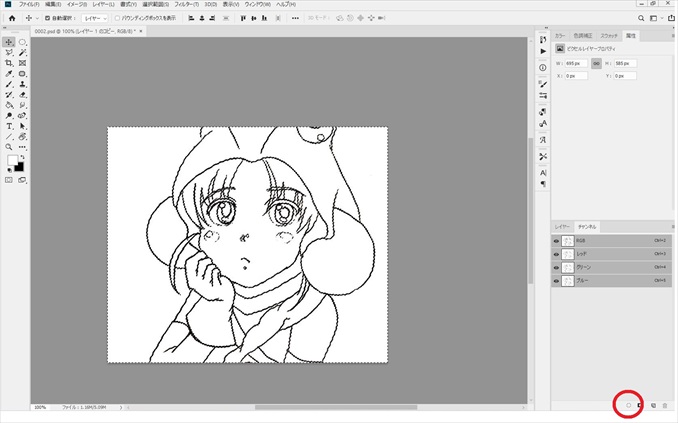Click the H height input field
The image size is (678, 423).
[625, 64]
